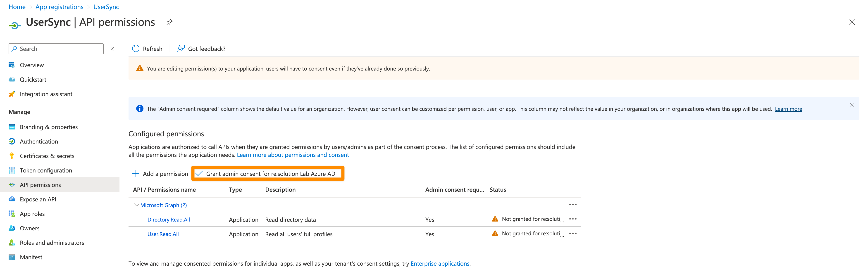Click 'Read directory data' description cell
Screen dimensions: 868x269
coord(291,219)
